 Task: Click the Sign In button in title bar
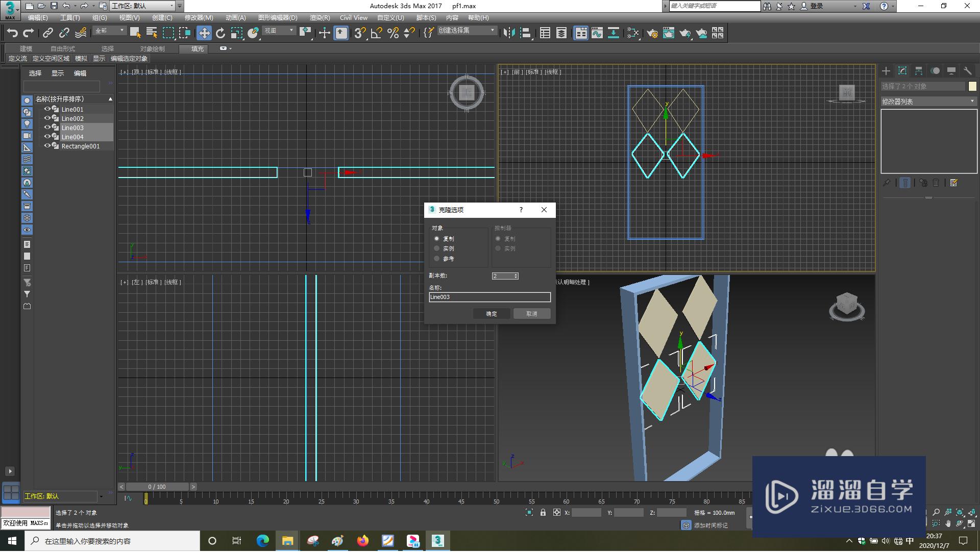[812, 6]
